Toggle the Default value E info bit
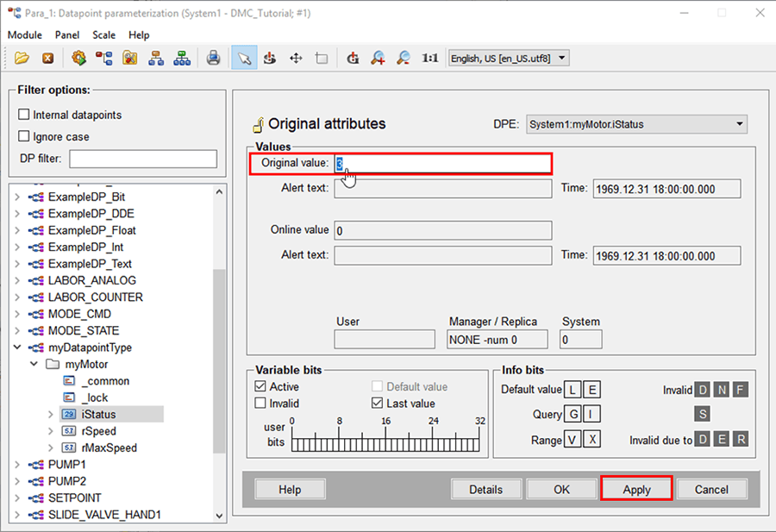Screen dimensions: 776x532 click(591, 390)
